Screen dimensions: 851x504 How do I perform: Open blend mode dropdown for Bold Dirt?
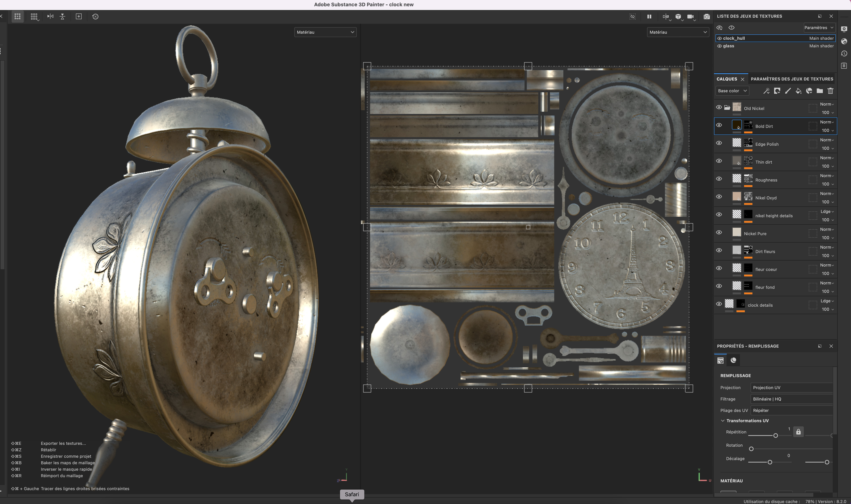[x=827, y=122]
